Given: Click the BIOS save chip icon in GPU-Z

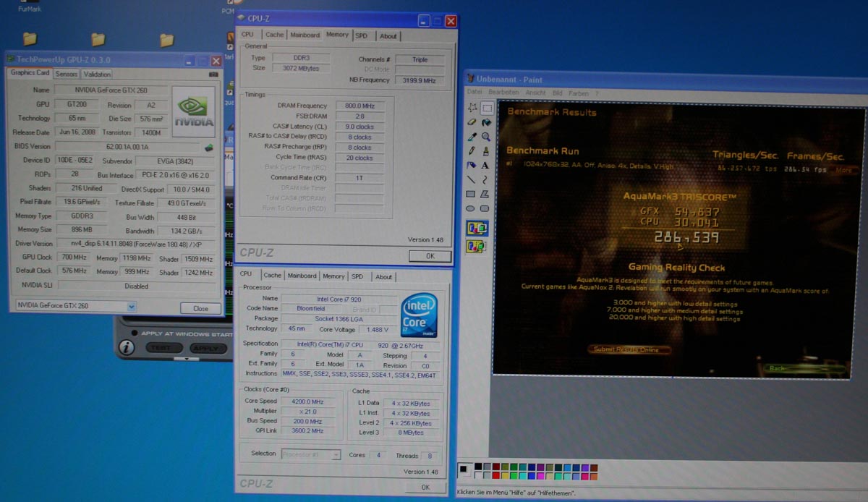Looking at the screenshot, I should pos(210,148).
